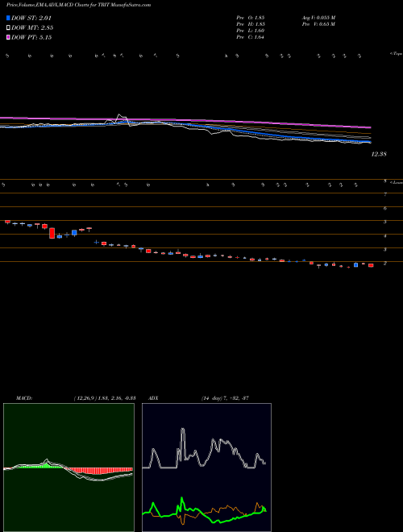Click the 'Pre O: 1.85' value

click(251, 18)
